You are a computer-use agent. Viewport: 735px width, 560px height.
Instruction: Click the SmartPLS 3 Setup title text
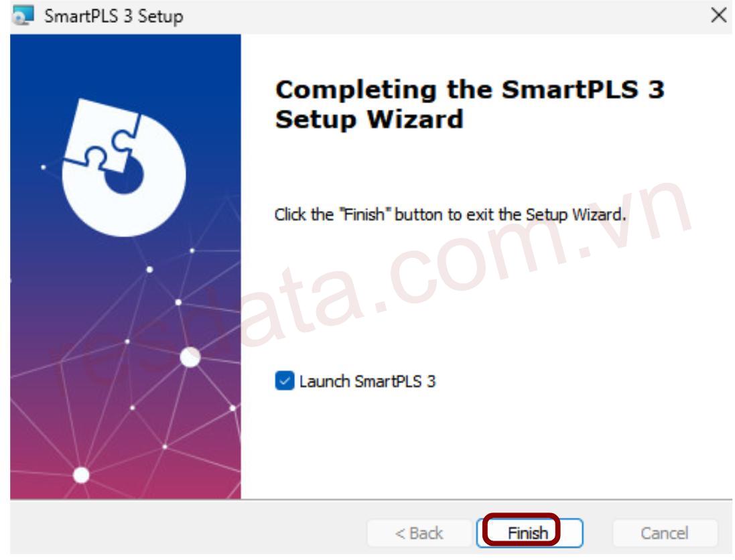(113, 16)
